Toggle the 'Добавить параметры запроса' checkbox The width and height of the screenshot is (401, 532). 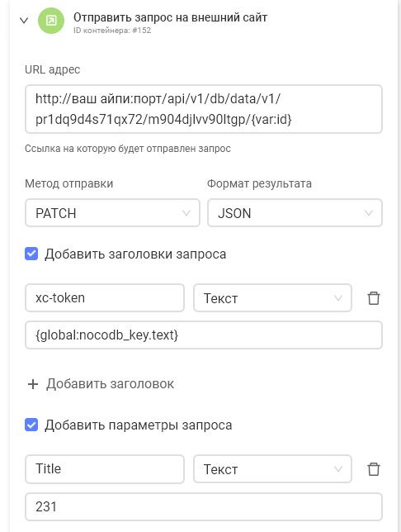coord(31,425)
